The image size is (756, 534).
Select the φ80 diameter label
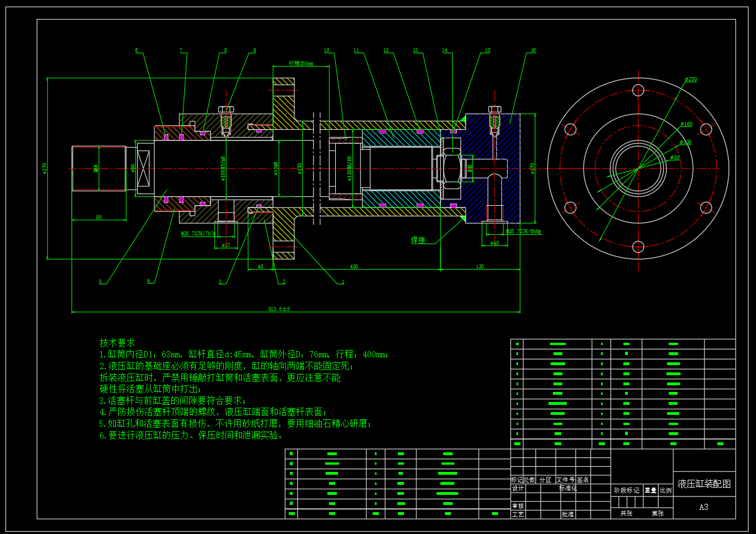click(x=675, y=158)
